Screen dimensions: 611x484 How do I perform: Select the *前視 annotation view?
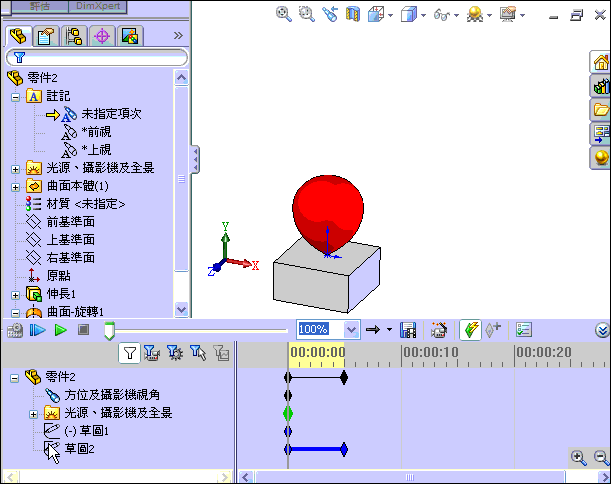[x=96, y=132]
